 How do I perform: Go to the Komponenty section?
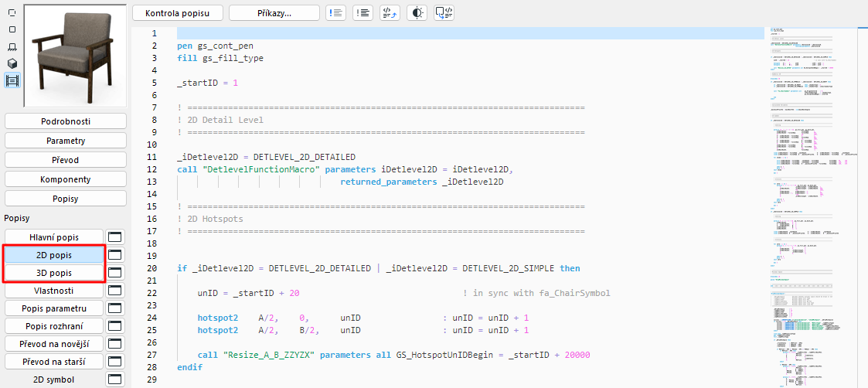(66, 179)
